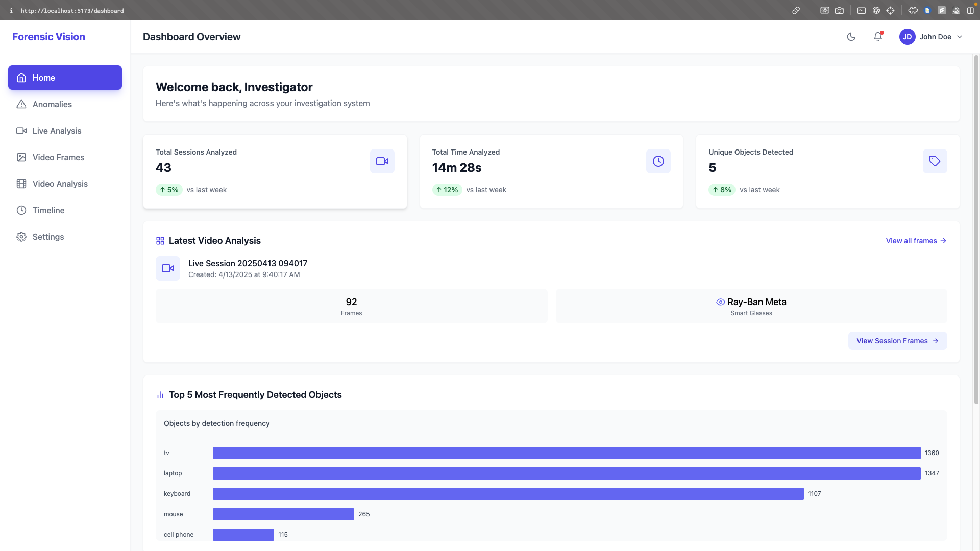Click the clock icon on Total Time card
Screen dimensions: 980x551
(658, 161)
